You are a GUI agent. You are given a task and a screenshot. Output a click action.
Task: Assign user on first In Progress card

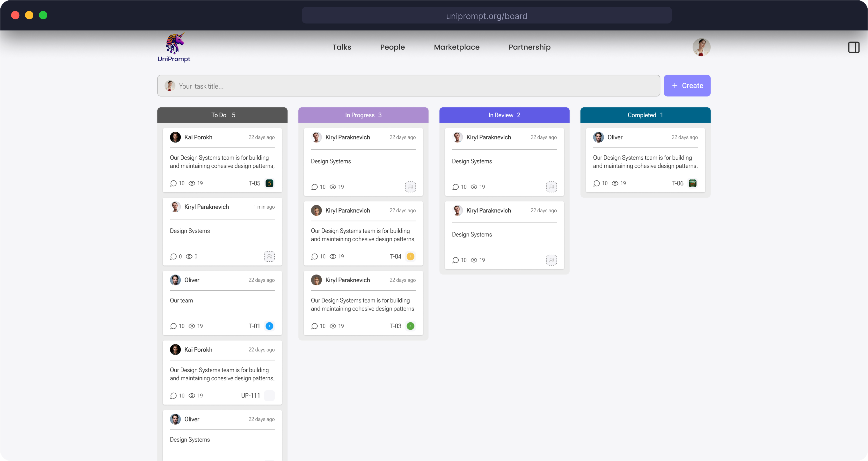(410, 187)
